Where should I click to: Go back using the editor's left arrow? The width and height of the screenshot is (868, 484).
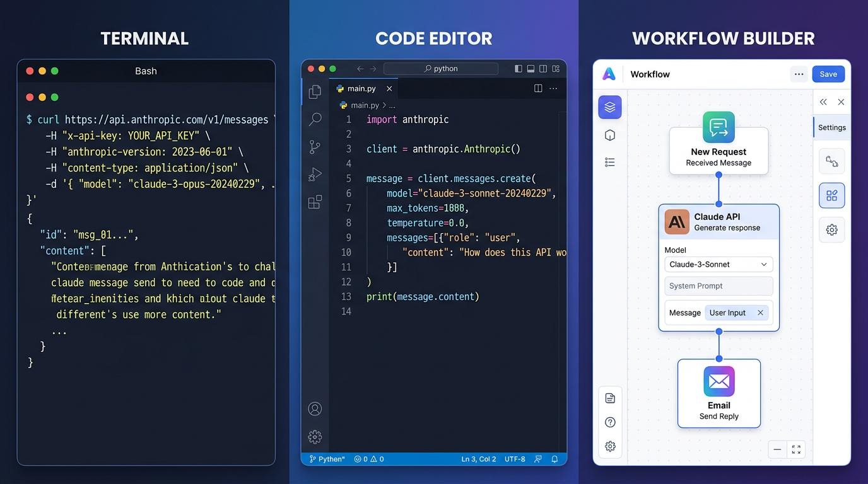360,69
